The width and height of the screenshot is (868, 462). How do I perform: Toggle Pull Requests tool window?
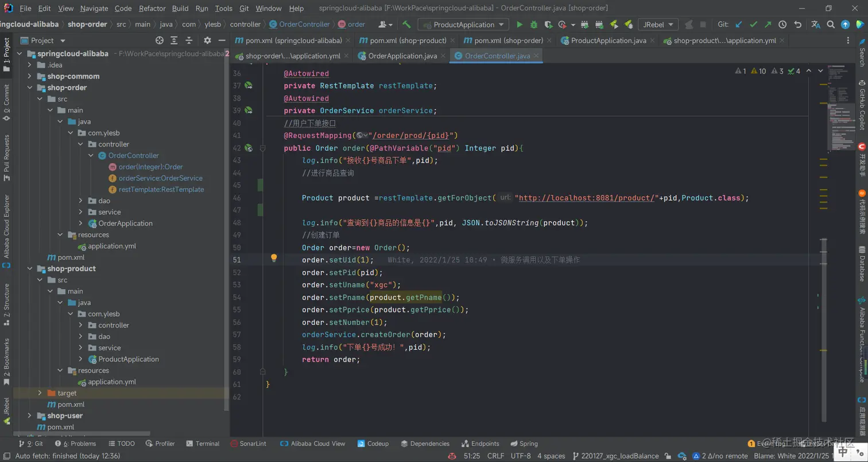click(6, 157)
